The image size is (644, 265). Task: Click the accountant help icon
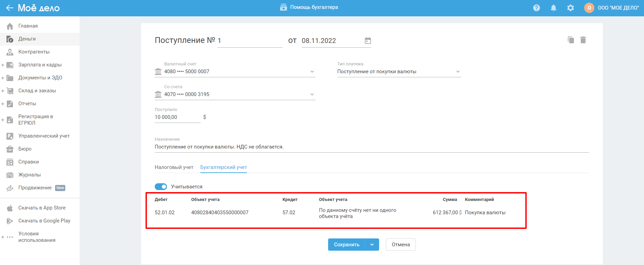[284, 7]
